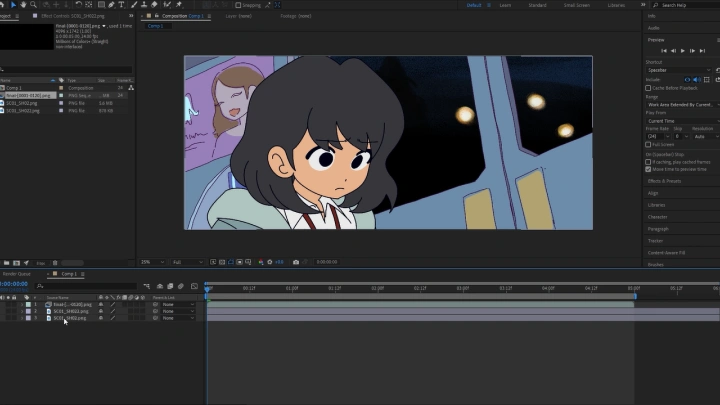Play the preview with the play button
720x405 pixels.
tap(683, 51)
